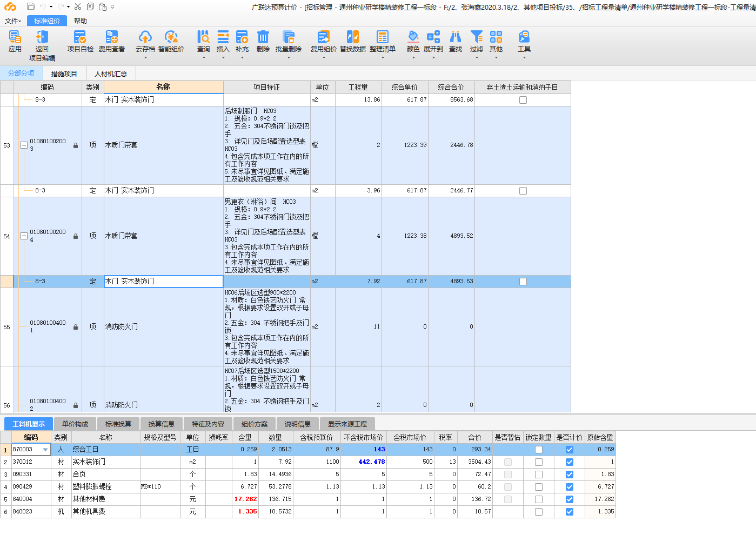Click the save icon in the title bar
This screenshot has height=541, width=756.
pyautogui.click(x=31, y=6)
